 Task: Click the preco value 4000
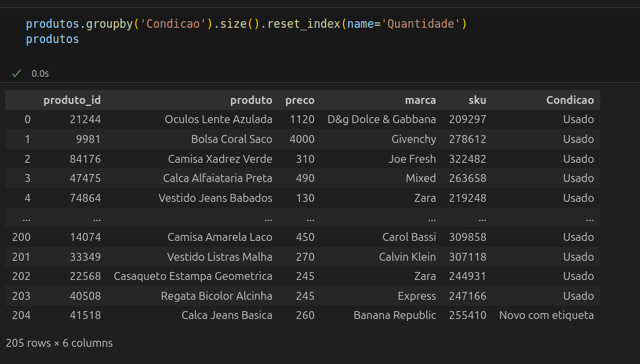point(302,139)
